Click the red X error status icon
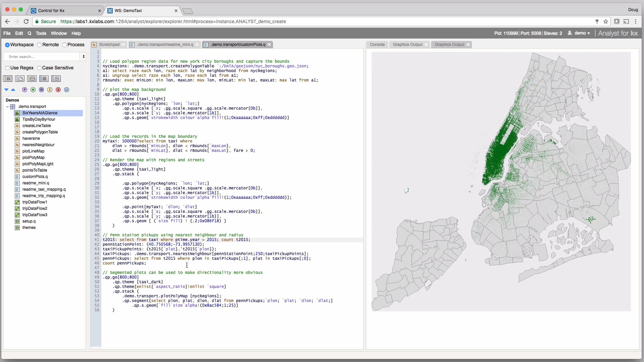The image size is (644, 362). point(58,89)
